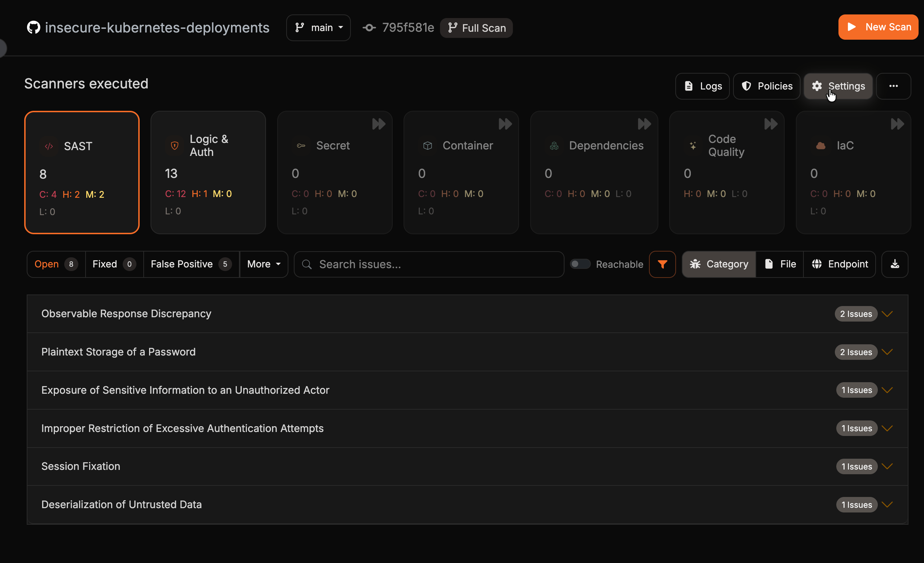
Task: Focus the Search issues field
Action: click(429, 264)
